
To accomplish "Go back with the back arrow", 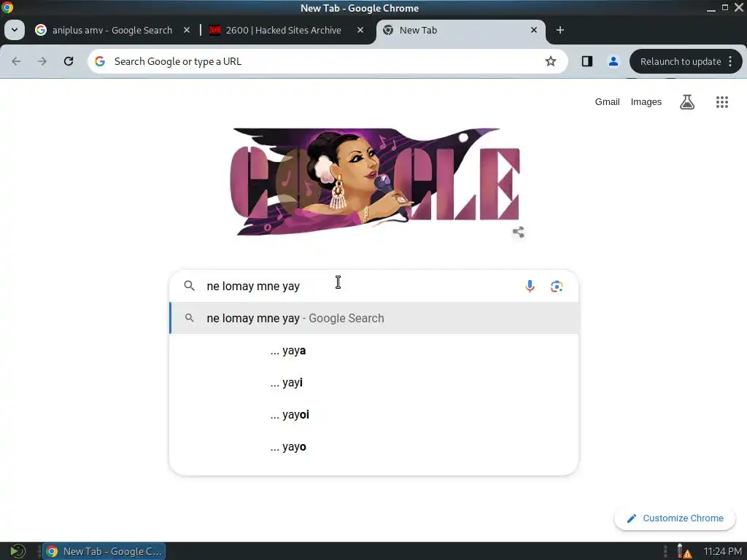I will click(x=16, y=61).
